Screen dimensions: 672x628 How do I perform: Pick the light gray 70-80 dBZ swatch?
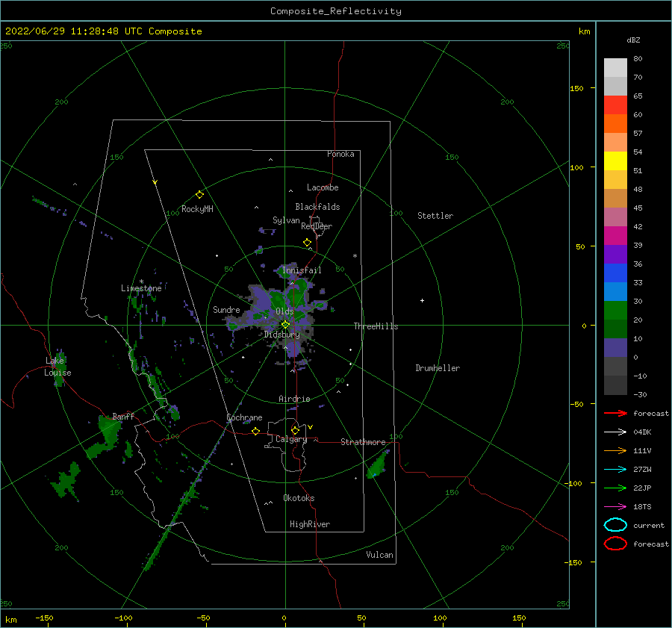click(615, 68)
